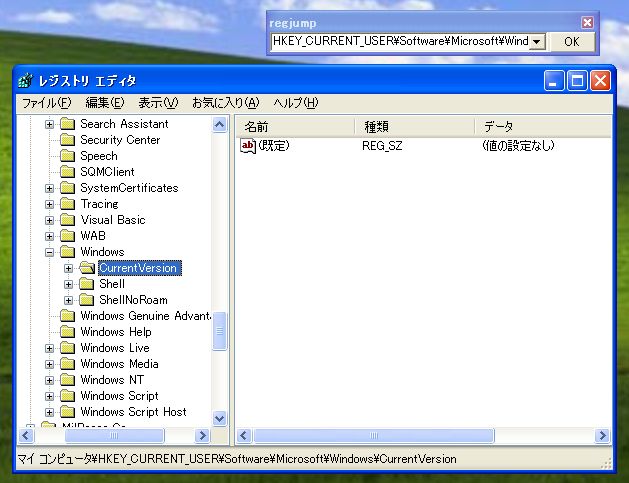Select the Windows Script folder icon

coord(67,396)
